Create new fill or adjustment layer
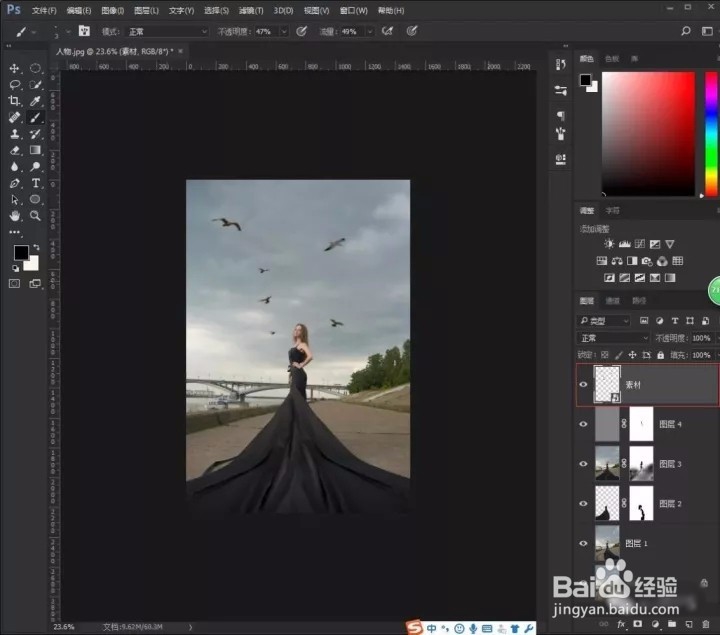Screen dimensions: 720x635 click(x=655, y=624)
